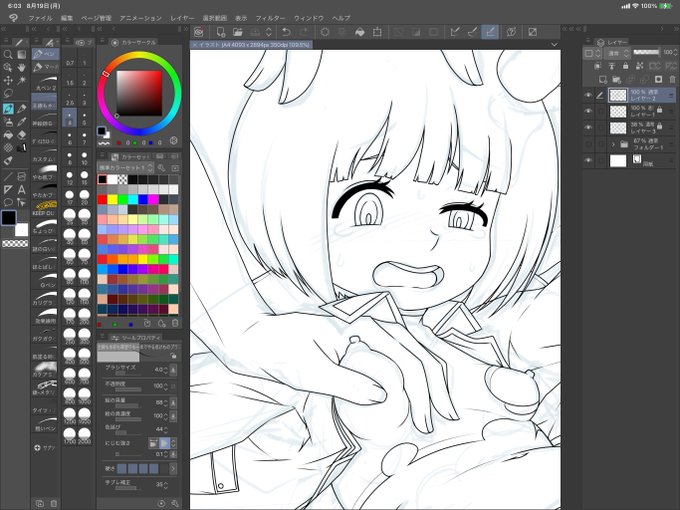Select the Straight line figure tool
The image size is (680, 510).
(x=8, y=177)
